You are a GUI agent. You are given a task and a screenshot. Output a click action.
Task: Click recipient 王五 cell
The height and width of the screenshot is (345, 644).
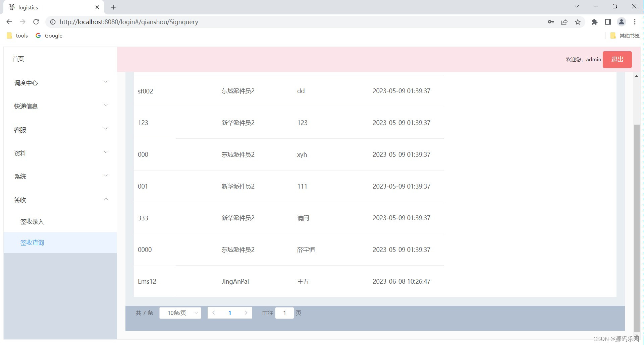[x=303, y=281]
